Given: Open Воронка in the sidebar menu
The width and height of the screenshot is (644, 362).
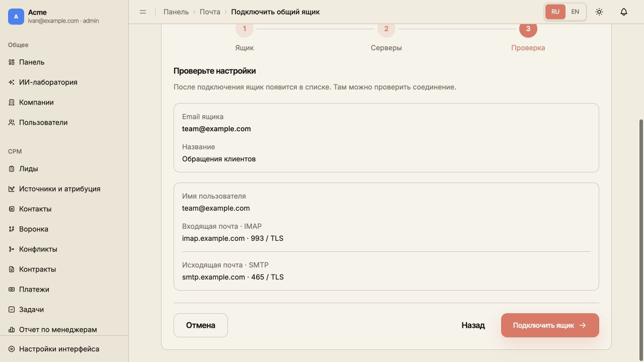Looking at the screenshot, I should [x=64, y=229].
